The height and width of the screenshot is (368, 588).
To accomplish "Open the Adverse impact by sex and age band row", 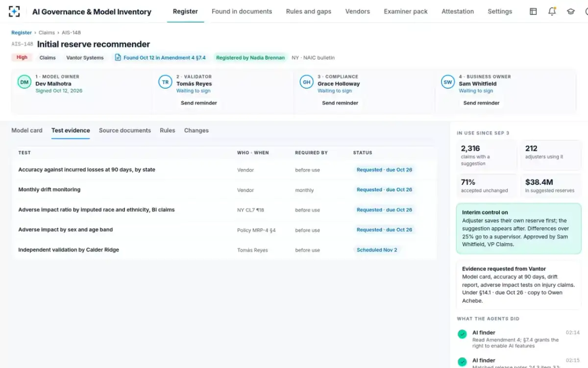I will pos(224,230).
